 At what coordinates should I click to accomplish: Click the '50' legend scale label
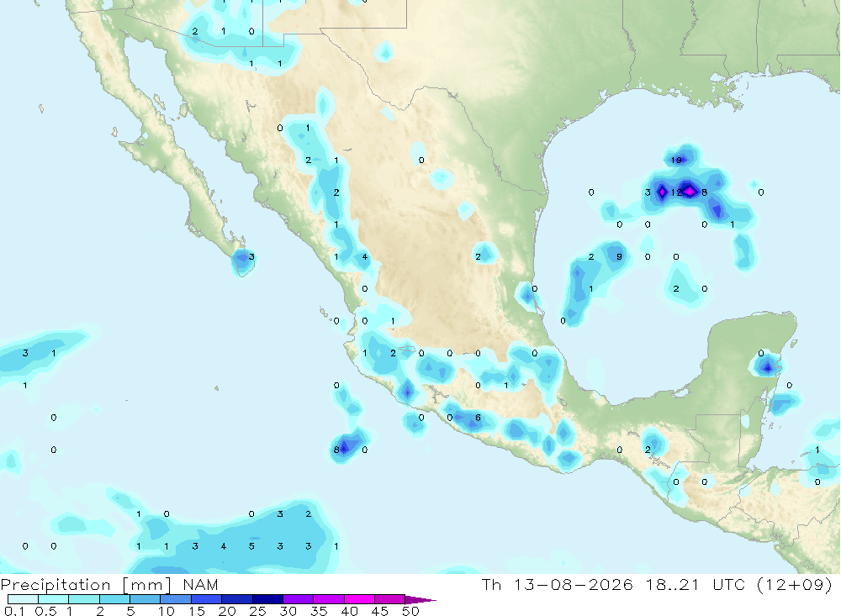click(410, 611)
